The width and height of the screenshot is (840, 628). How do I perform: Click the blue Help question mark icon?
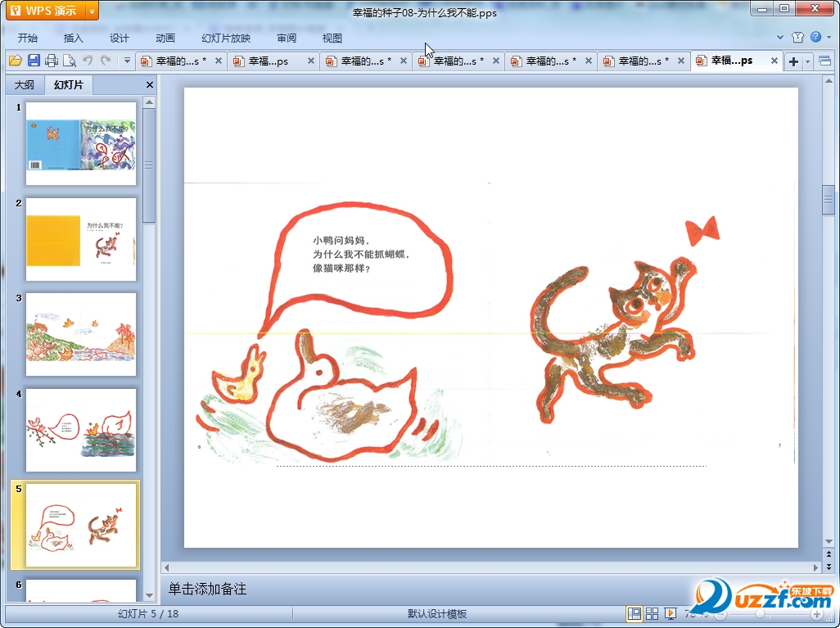pyautogui.click(x=815, y=37)
